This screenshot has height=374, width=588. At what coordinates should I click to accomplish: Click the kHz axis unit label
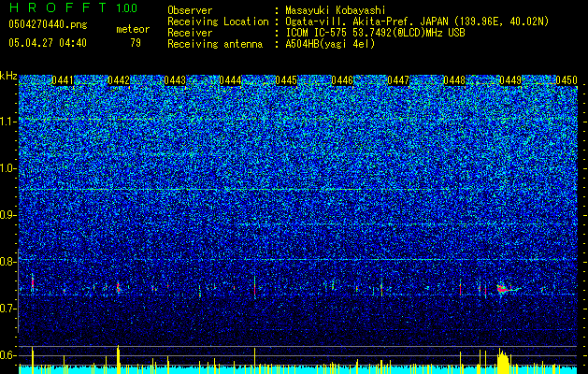coord(8,76)
